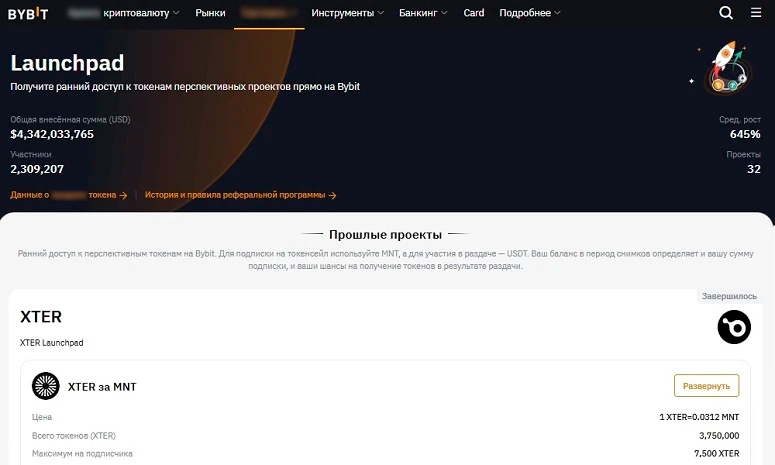Click the Развернуть button
Screen dimensions: 775x465
point(706,385)
